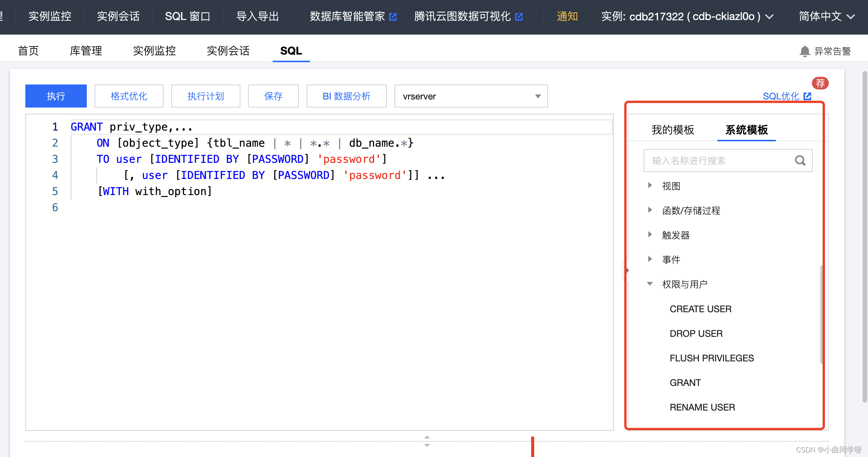The image size is (868, 457).
Task: Select GRANT template from system templates
Action: coord(684,382)
